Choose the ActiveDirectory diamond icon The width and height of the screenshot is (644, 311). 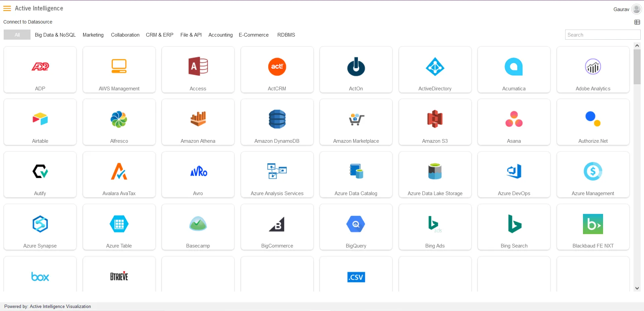pyautogui.click(x=435, y=66)
